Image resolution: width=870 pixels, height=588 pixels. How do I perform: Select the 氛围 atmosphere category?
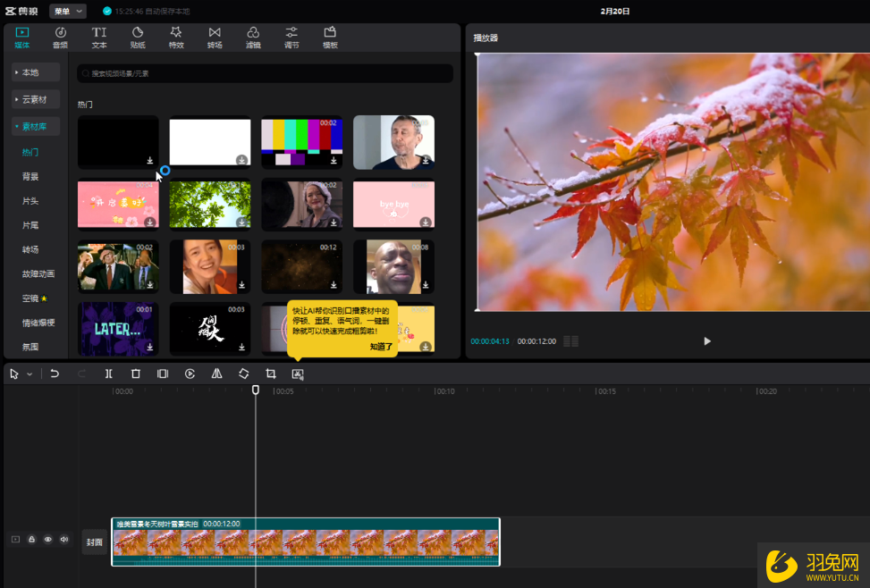30,347
